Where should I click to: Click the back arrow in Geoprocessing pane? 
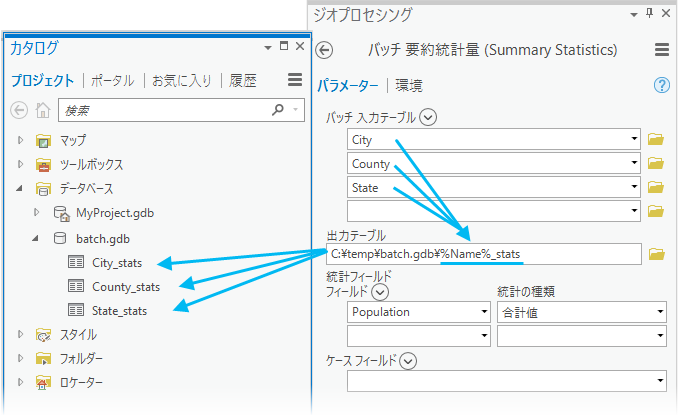324,50
